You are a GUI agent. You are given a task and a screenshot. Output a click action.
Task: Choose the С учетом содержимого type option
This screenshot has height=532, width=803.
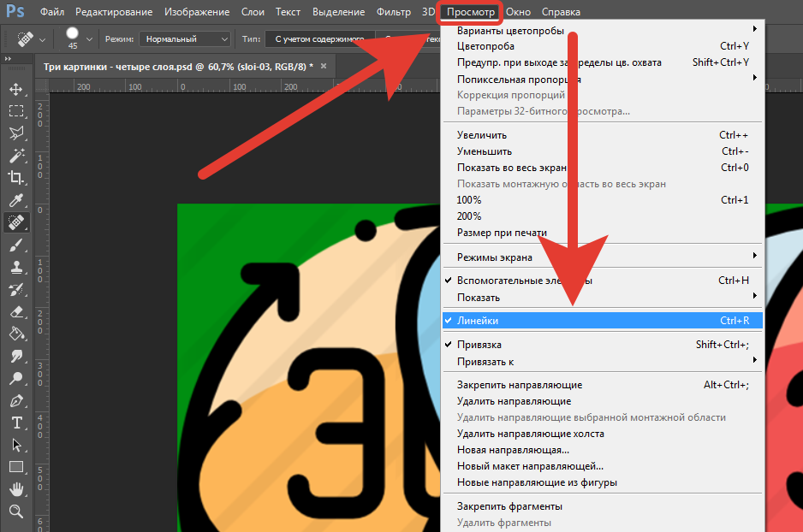click(x=319, y=38)
